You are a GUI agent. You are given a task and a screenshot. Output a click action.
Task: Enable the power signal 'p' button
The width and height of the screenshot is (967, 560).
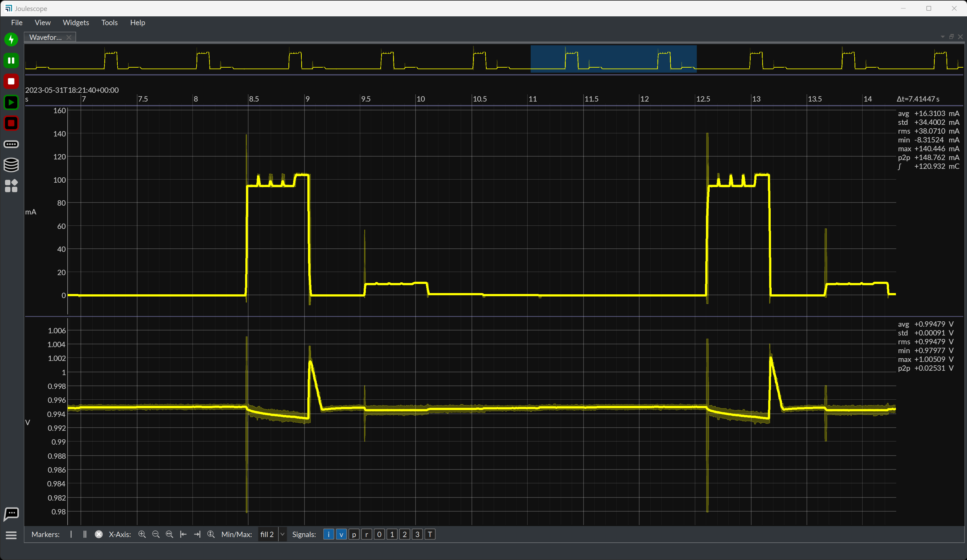[354, 534]
